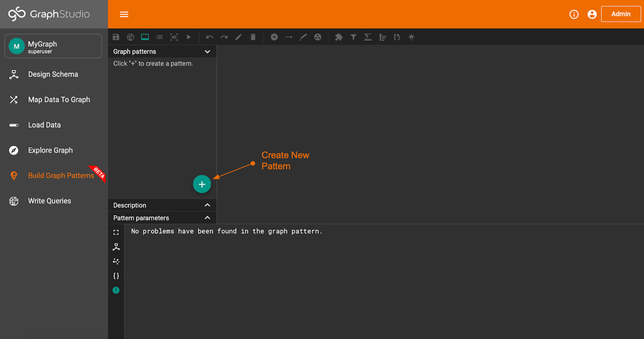This screenshot has height=339, width=644.
Task: Open Explore Graph from sidebar
Action: (50, 150)
